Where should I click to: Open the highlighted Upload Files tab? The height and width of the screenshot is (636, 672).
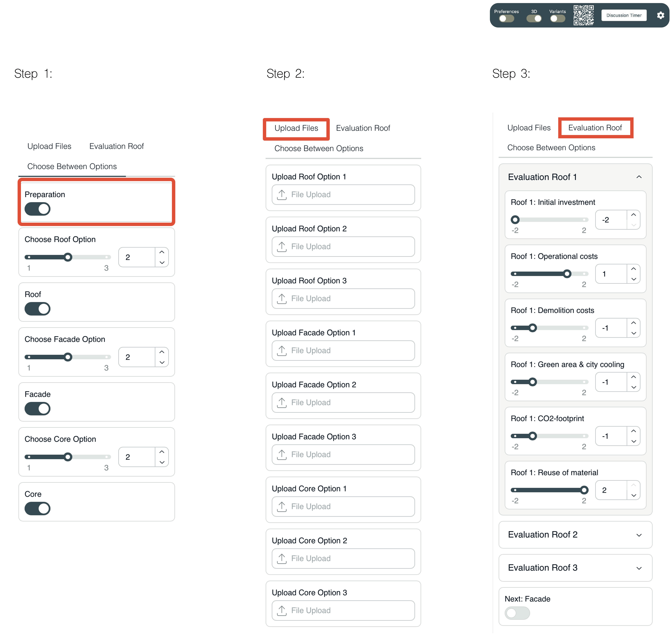tap(296, 128)
